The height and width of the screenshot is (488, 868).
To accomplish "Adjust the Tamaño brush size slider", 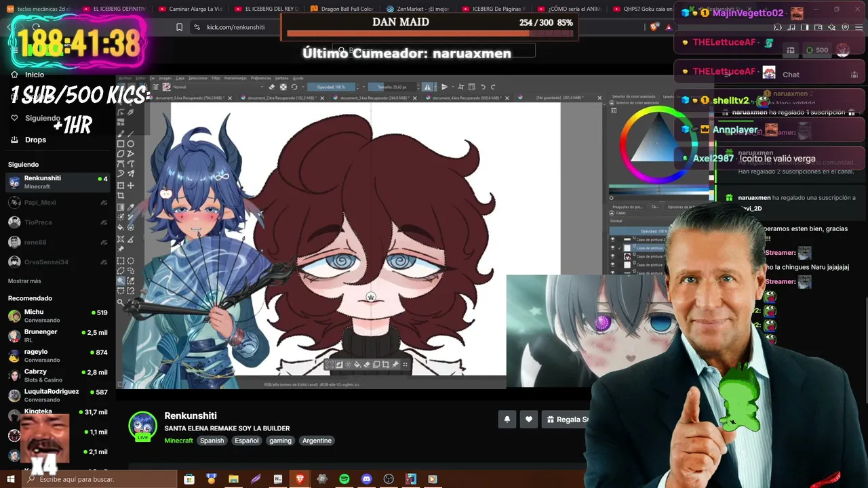I will [x=392, y=87].
